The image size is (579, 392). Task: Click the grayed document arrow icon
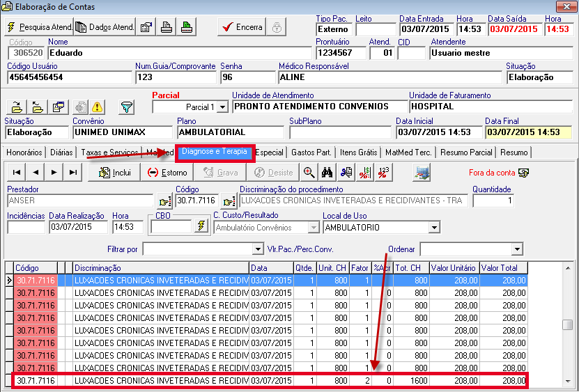point(81,107)
